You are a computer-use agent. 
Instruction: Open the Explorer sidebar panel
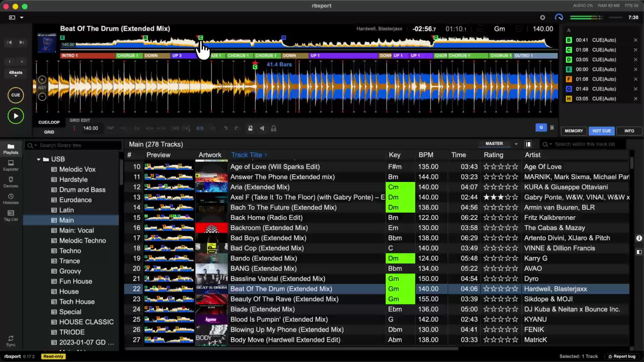coord(11,166)
